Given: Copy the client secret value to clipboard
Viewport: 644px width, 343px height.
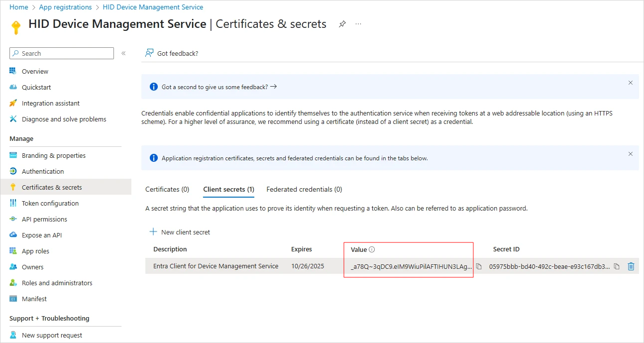Looking at the screenshot, I should (479, 266).
